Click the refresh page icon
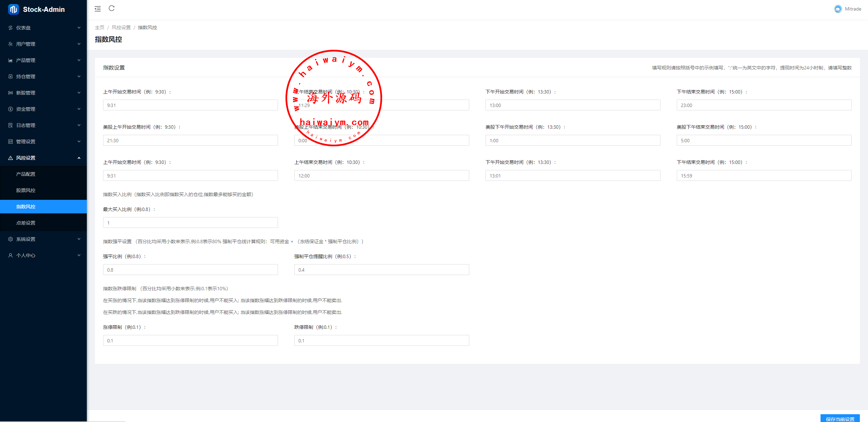The height and width of the screenshot is (422, 868). pyautogui.click(x=112, y=8)
